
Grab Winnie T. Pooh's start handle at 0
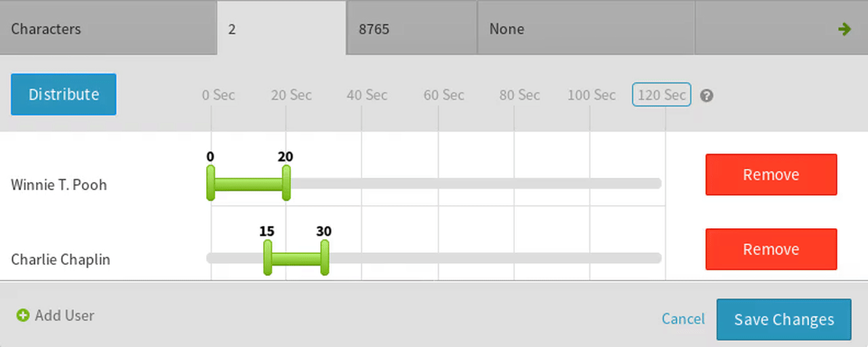click(211, 183)
